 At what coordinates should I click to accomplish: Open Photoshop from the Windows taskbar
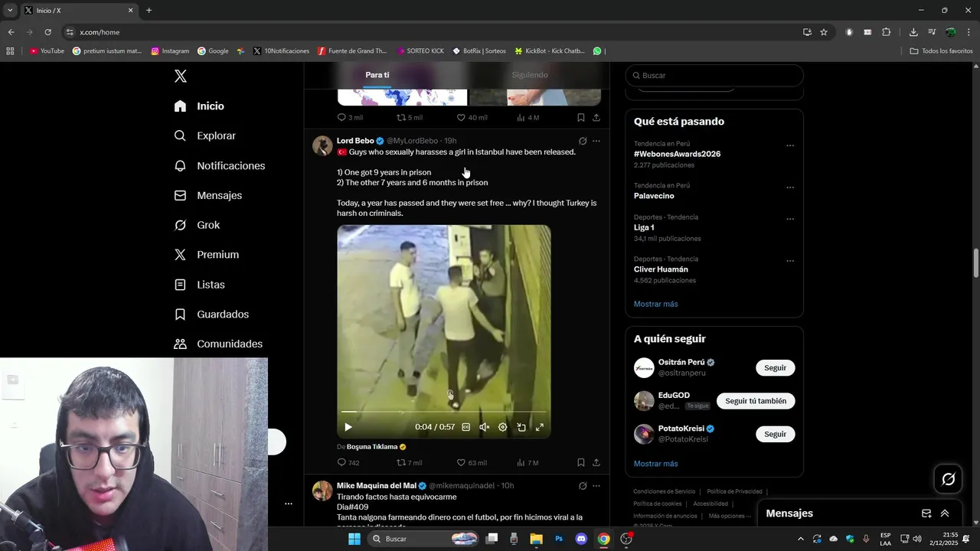point(559,539)
